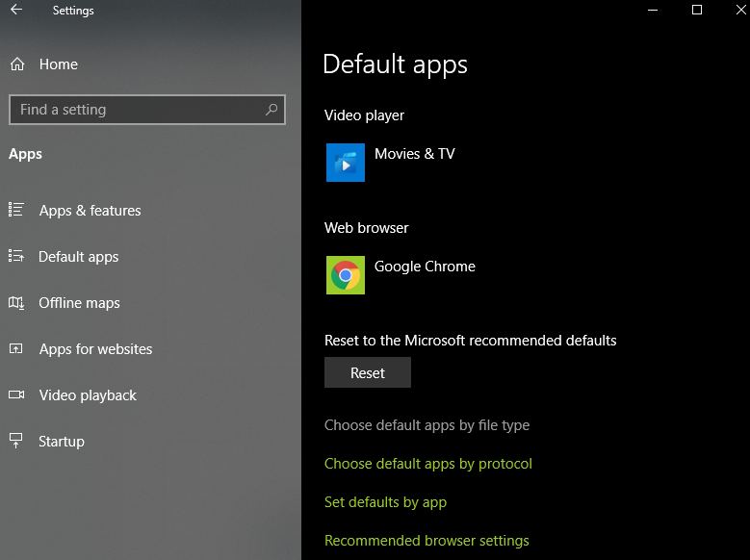750x560 pixels.
Task: Open the Home settings page
Action: 59,64
